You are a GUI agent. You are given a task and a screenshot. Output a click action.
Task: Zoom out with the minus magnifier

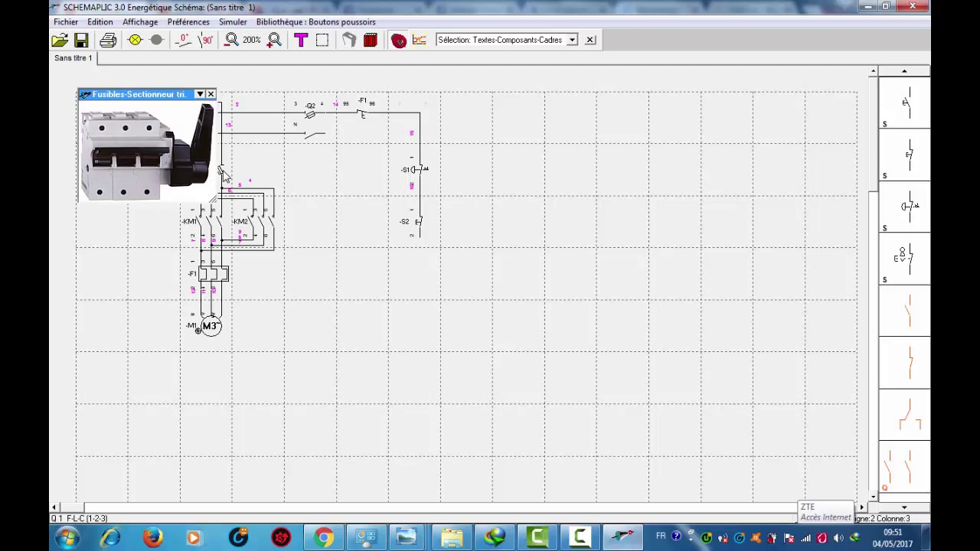[x=231, y=40]
